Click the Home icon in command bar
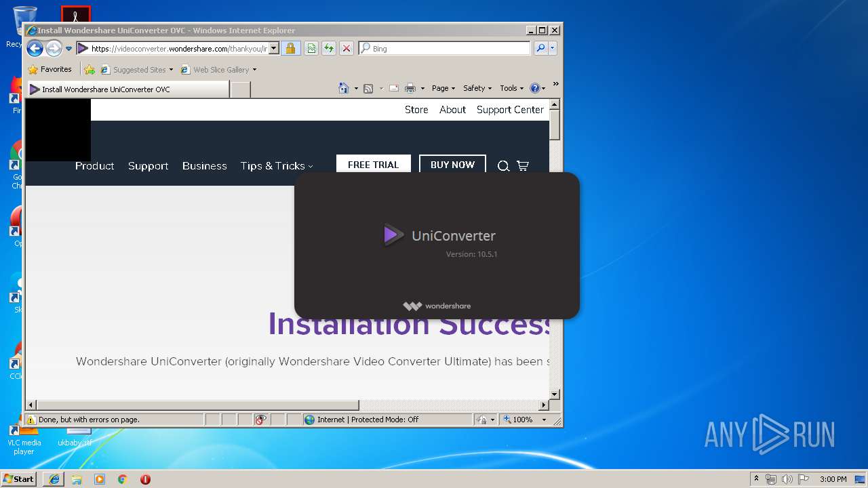 click(344, 88)
